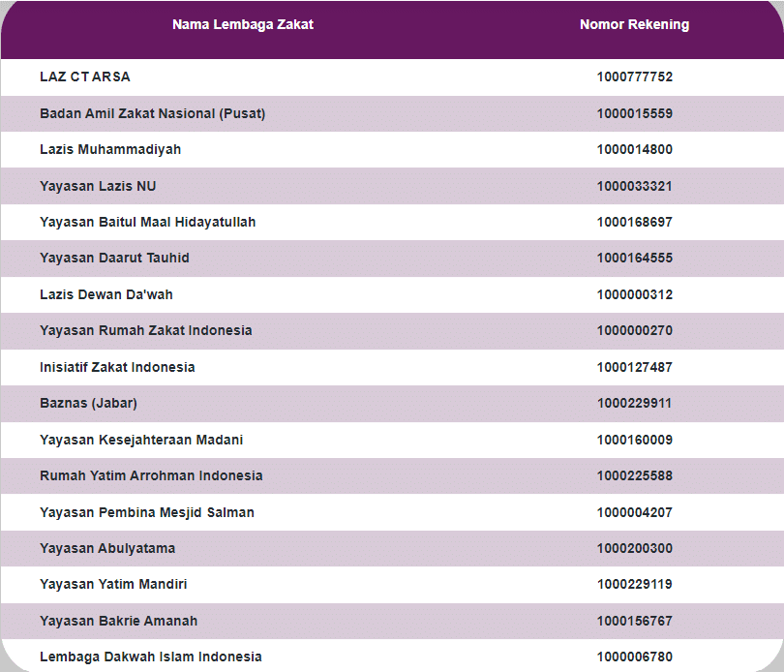Click the 'Yayasan Daarut Tauhid' name cell

coord(114,259)
